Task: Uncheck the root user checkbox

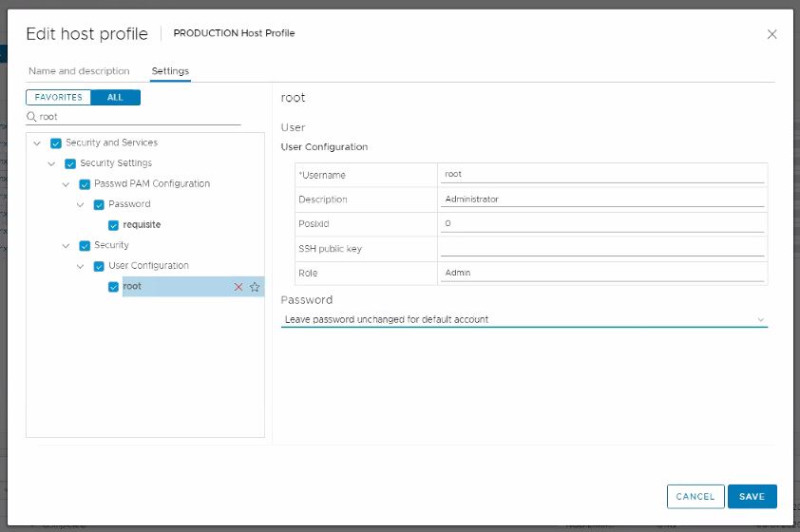Action: (114, 287)
